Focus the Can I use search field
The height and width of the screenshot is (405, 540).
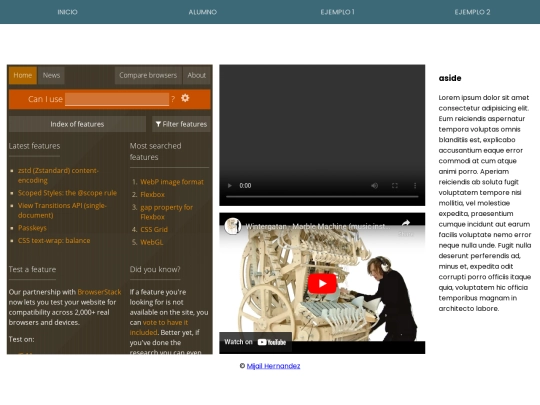click(117, 99)
